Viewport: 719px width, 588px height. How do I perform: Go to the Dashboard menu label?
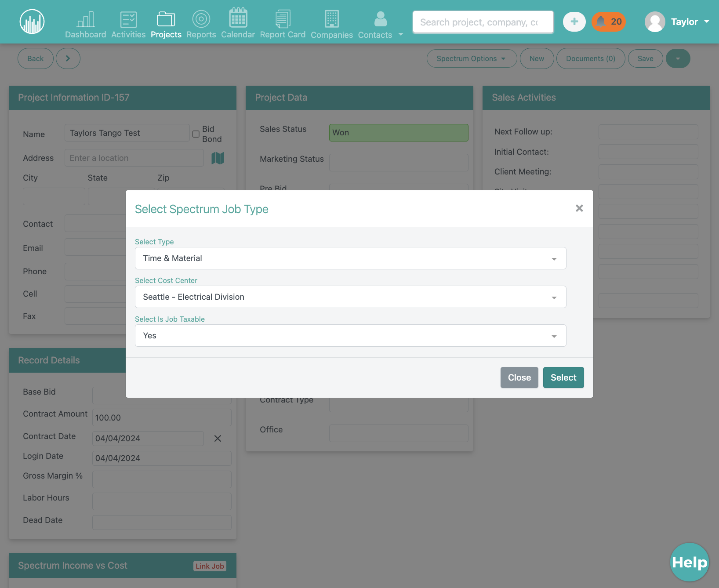pyautogui.click(x=86, y=34)
